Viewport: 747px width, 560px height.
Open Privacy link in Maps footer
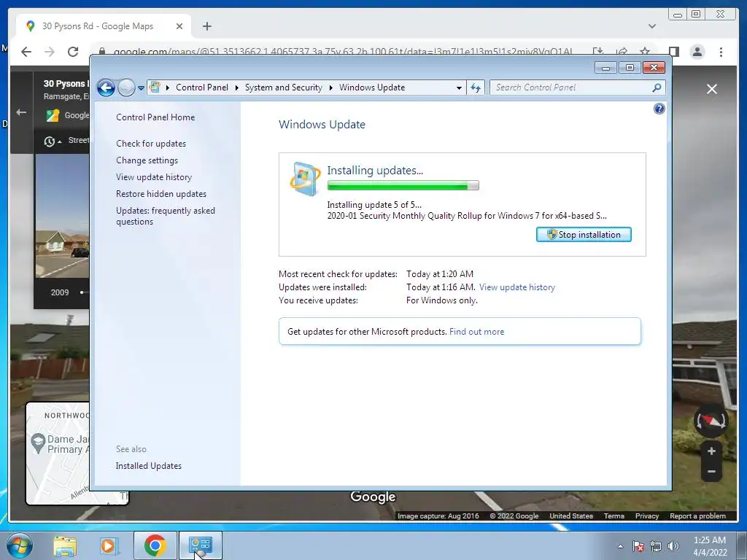[646, 516]
